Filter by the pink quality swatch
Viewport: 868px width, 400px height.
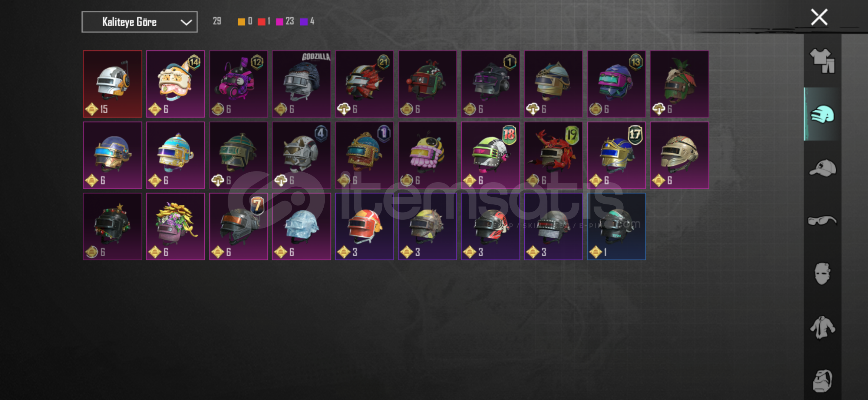pyautogui.click(x=280, y=21)
